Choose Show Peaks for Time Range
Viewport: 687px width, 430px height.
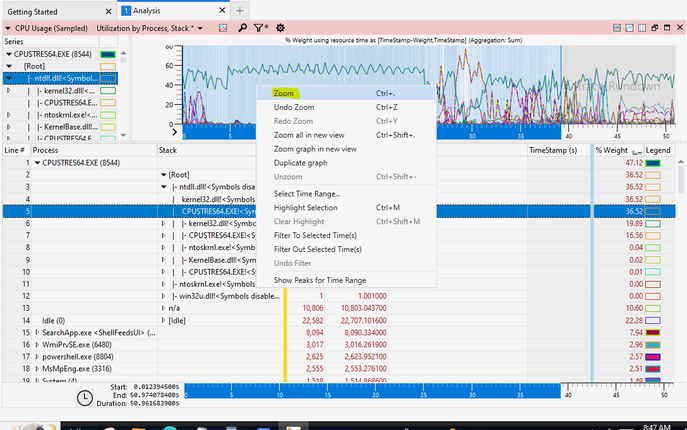tap(346, 280)
